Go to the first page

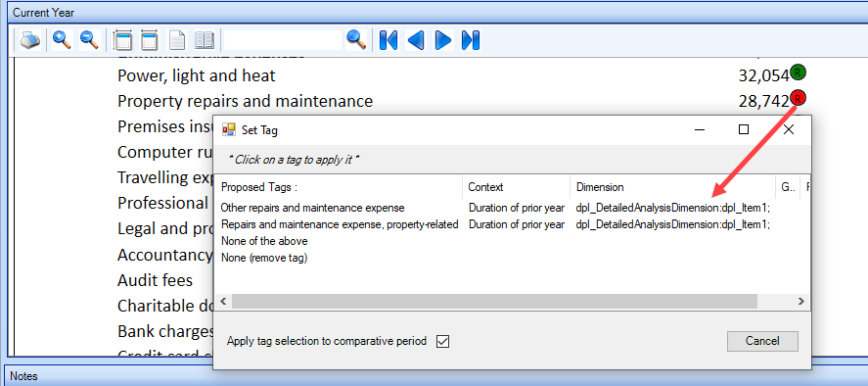388,40
